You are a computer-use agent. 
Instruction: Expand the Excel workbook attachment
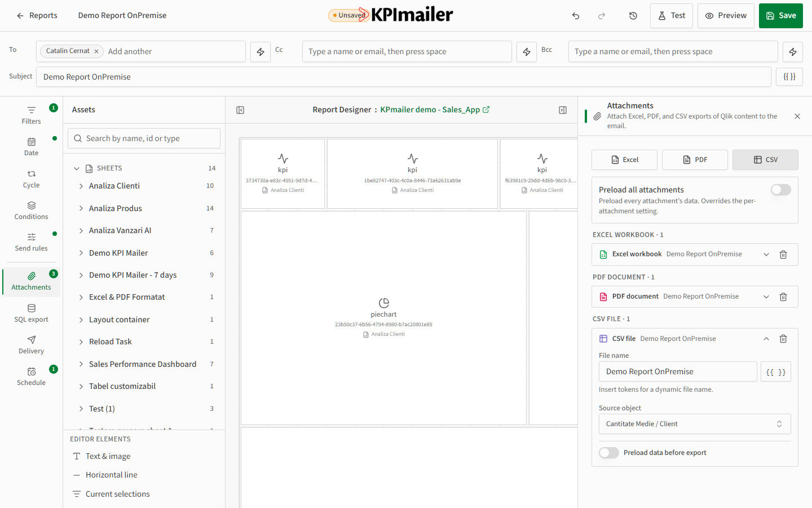point(766,255)
